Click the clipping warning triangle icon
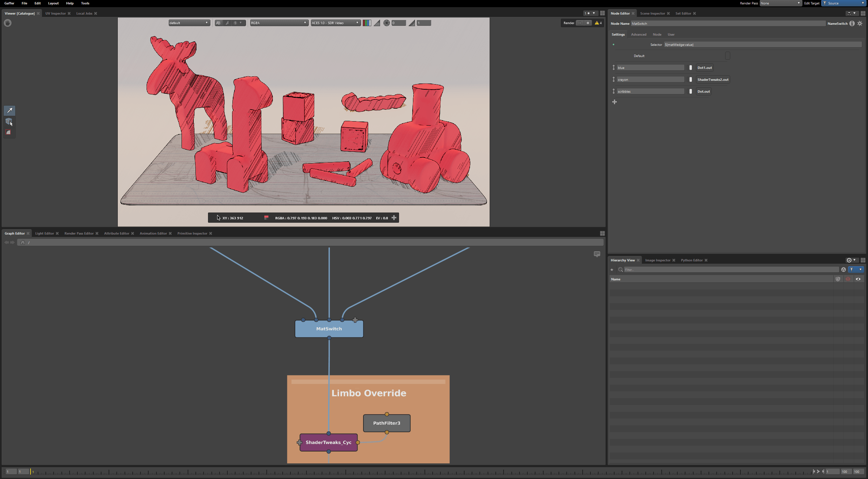The width and height of the screenshot is (868, 479). 377,23
